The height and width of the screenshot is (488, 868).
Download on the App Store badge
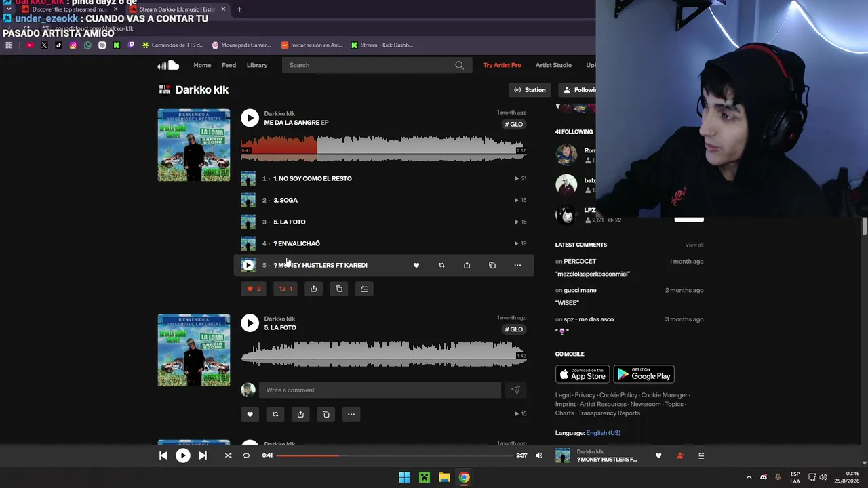(583, 374)
